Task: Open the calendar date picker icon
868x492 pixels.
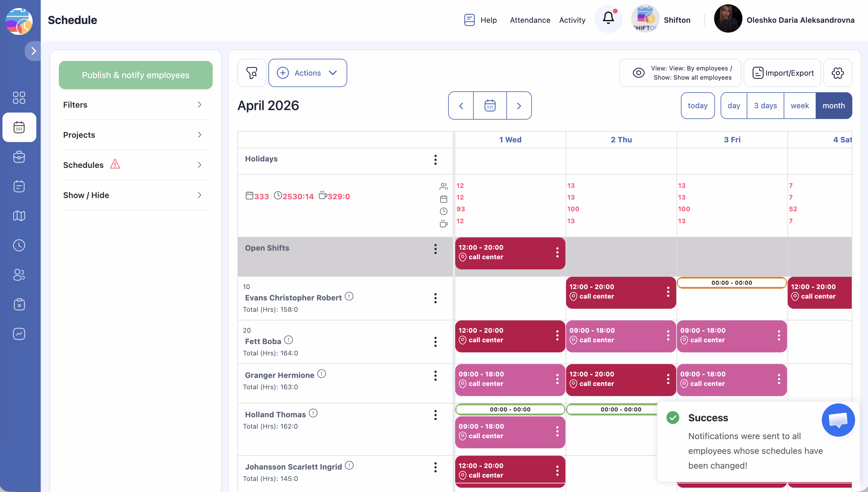Action: pos(490,106)
